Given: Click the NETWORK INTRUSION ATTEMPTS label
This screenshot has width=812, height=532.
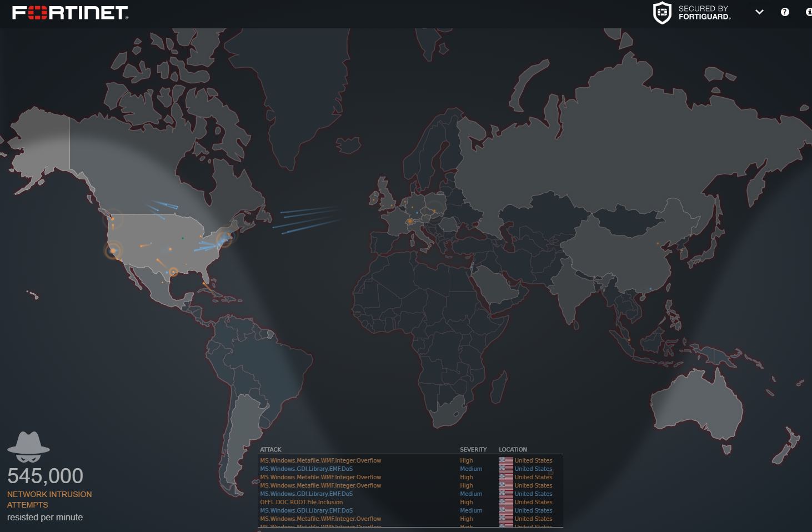Looking at the screenshot, I should click(x=49, y=499).
